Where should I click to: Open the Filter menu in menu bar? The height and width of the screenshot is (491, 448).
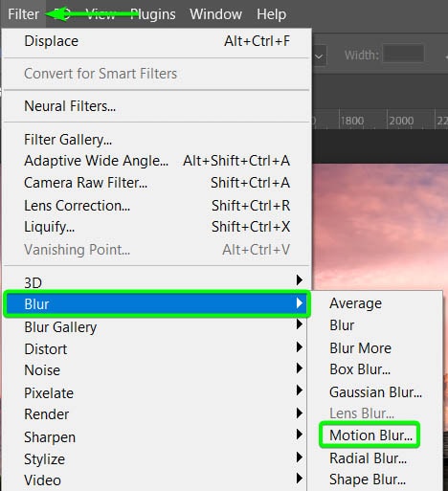pos(23,14)
